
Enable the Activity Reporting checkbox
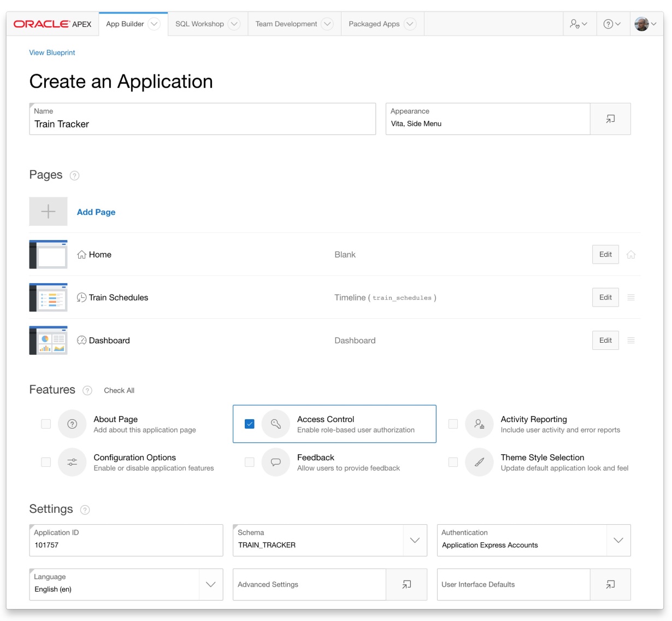click(453, 424)
